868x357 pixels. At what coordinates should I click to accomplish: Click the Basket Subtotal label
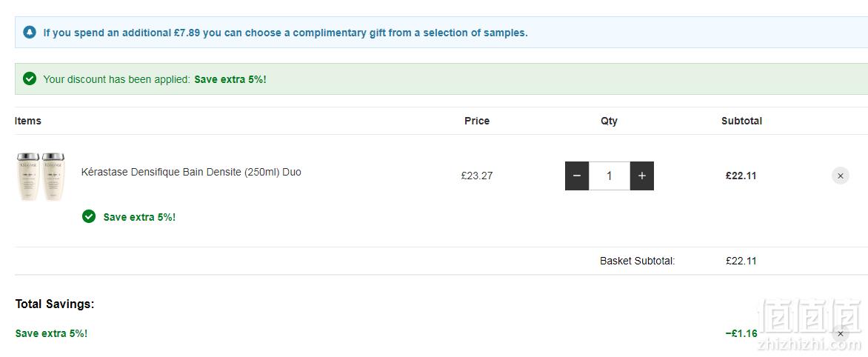click(638, 261)
